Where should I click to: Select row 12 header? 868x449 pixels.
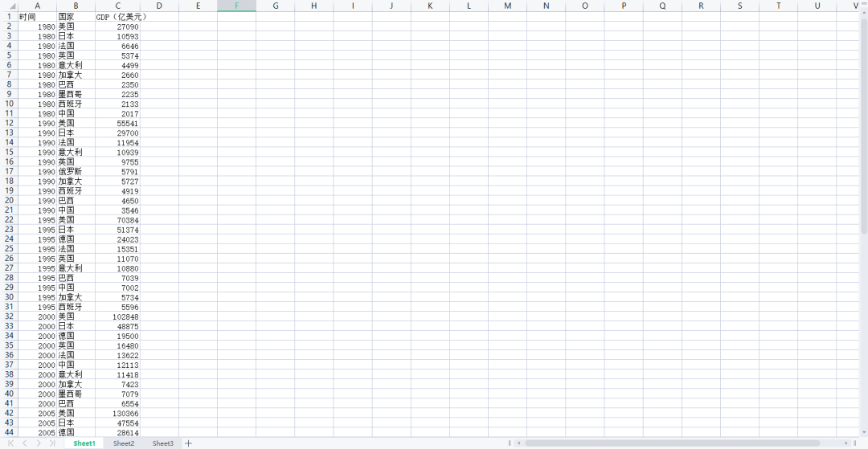[9, 123]
